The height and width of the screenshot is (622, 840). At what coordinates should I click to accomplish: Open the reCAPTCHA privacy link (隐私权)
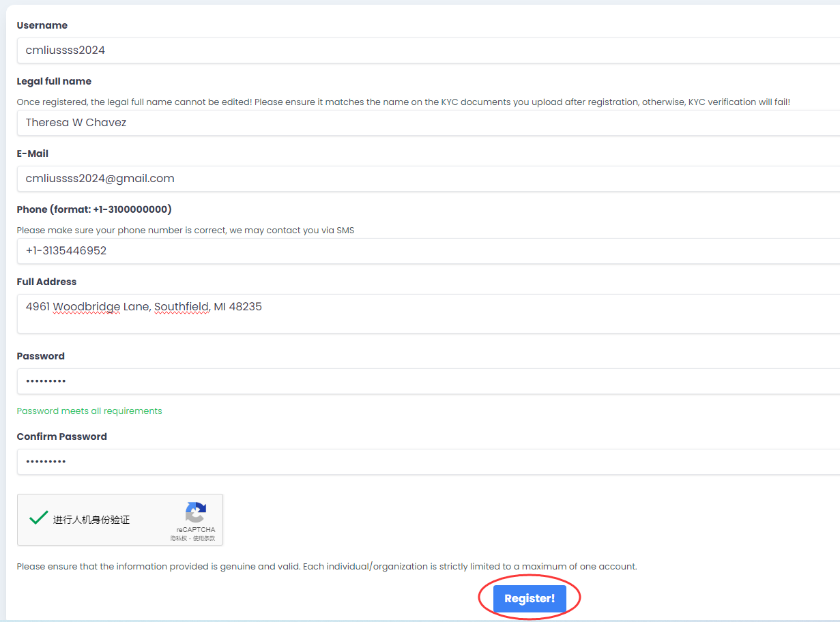[x=179, y=538]
